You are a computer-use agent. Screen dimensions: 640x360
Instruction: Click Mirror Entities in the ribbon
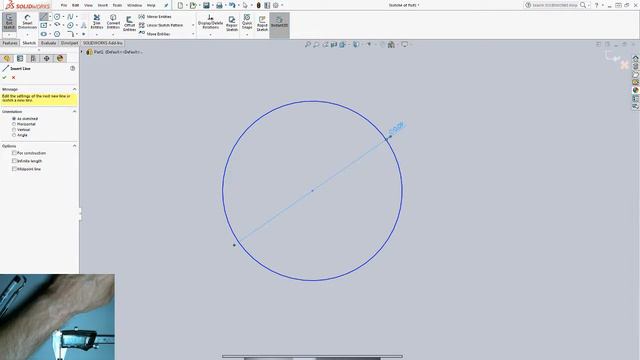point(155,17)
